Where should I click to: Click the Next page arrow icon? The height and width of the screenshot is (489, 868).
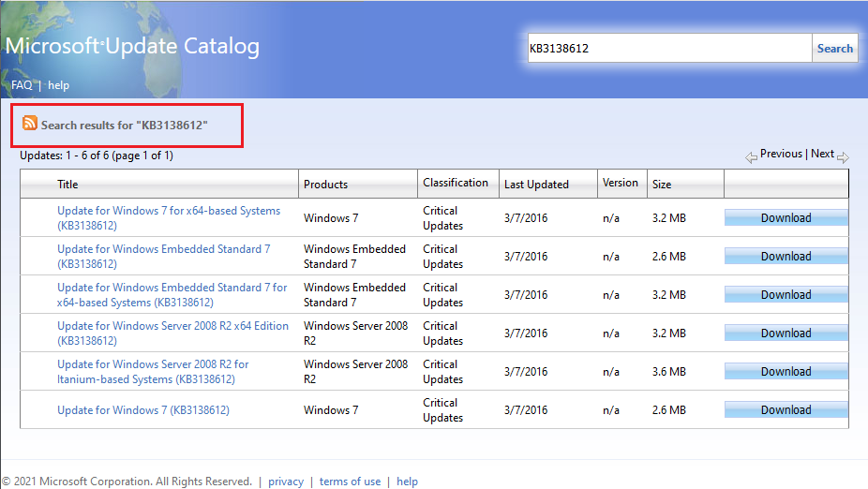843,157
